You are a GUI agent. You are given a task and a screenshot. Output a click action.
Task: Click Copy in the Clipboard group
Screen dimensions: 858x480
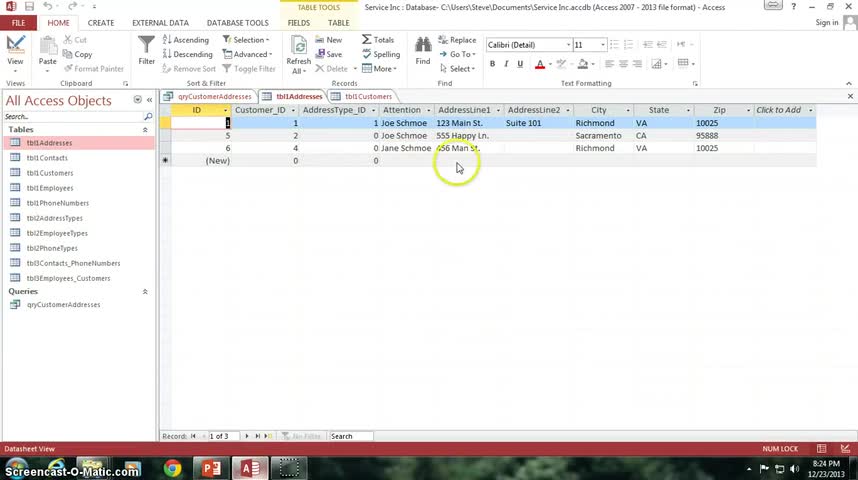coord(77,54)
